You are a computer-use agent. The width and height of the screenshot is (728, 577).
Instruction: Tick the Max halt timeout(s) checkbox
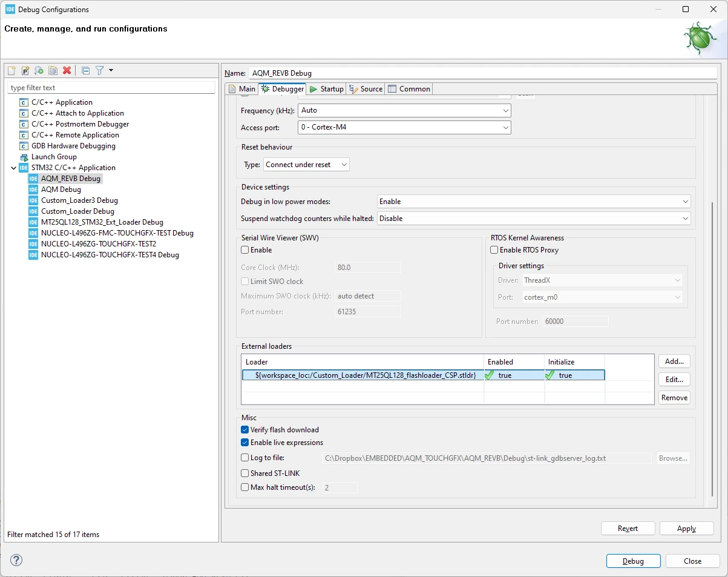[x=245, y=487]
